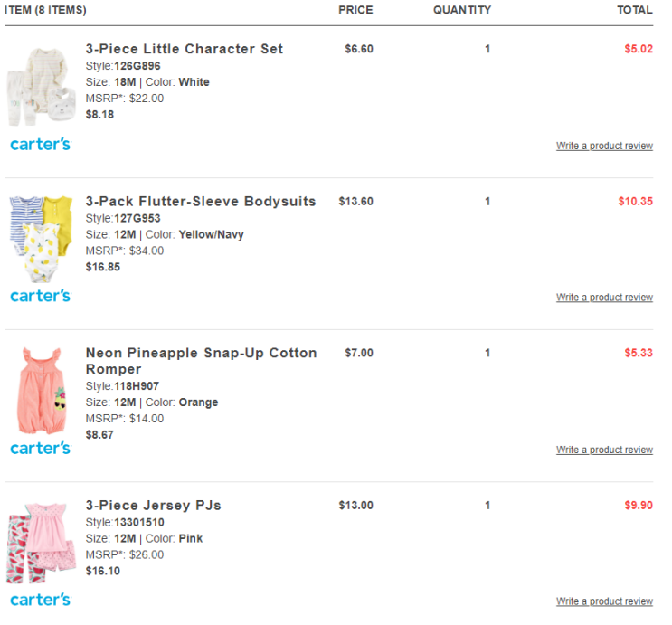Click the TOTAL column header
This screenshot has width=672, height=625.
[x=635, y=10]
